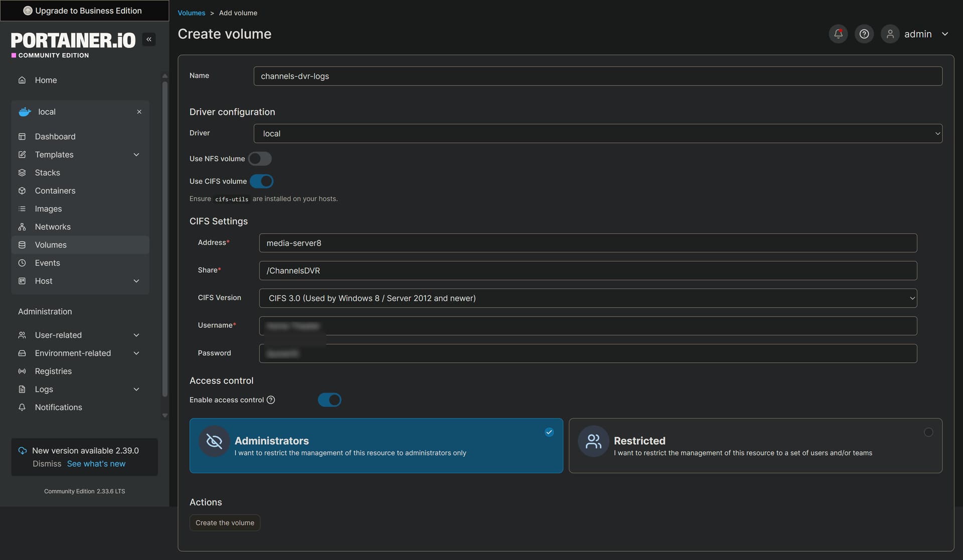The image size is (963, 560).
Task: Open the help question mark icon
Action: pos(864,34)
